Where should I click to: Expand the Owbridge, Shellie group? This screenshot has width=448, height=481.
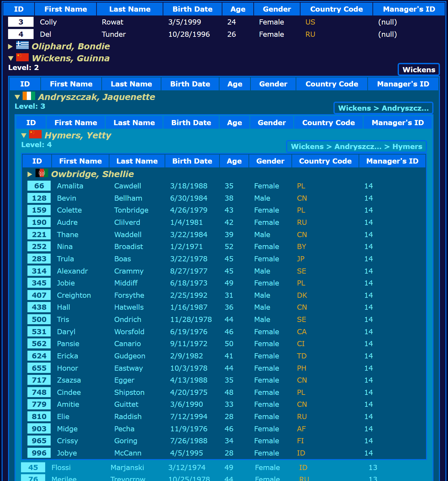pyautogui.click(x=30, y=174)
